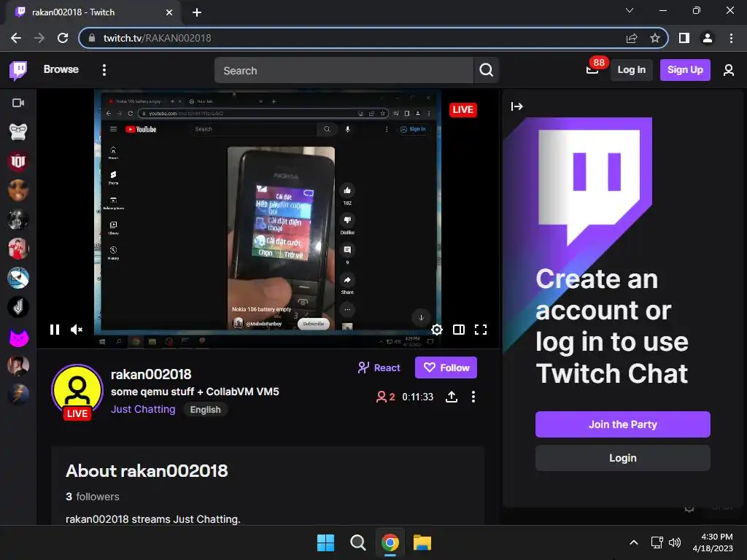Go back in browser
Image resolution: width=747 pixels, height=560 pixels.
(x=16, y=38)
